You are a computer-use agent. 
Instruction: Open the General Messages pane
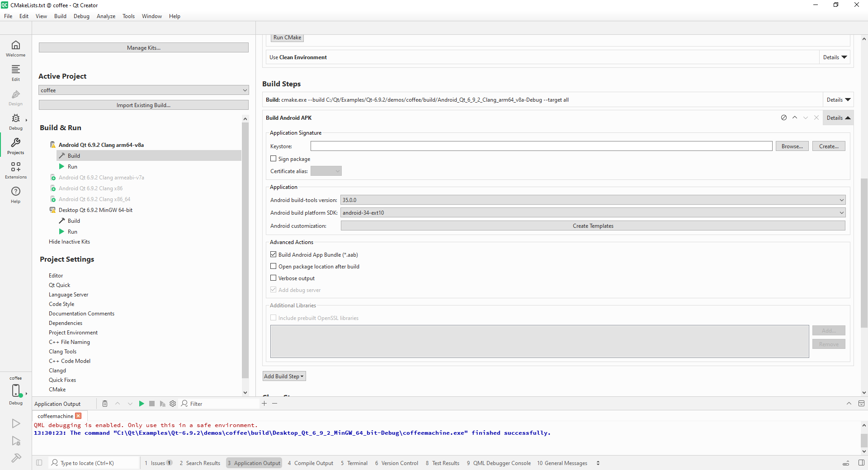click(x=562, y=463)
